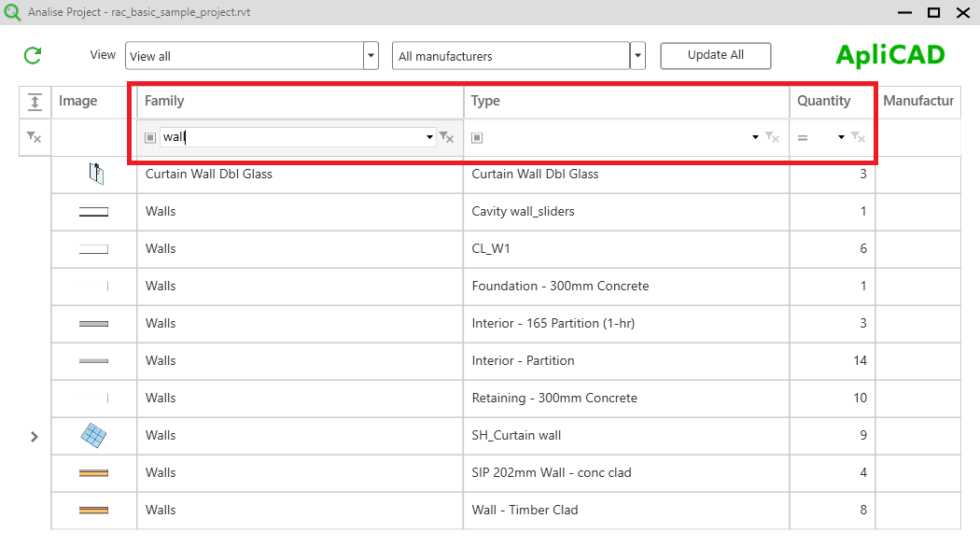Clear the Type column filter with its filter-x icon
The height and width of the screenshot is (560, 980).
point(772,137)
